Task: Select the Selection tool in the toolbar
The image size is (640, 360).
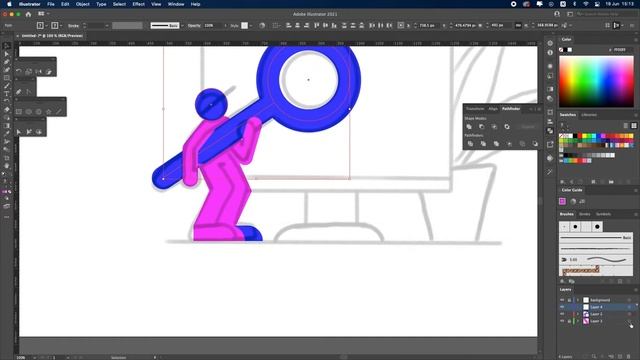Action: point(7,46)
